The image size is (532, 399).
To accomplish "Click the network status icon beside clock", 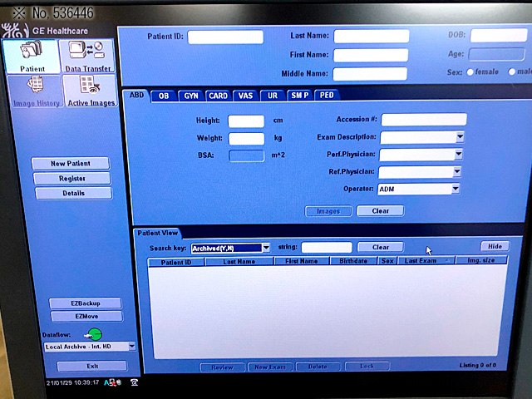I will pyautogui.click(x=113, y=382).
